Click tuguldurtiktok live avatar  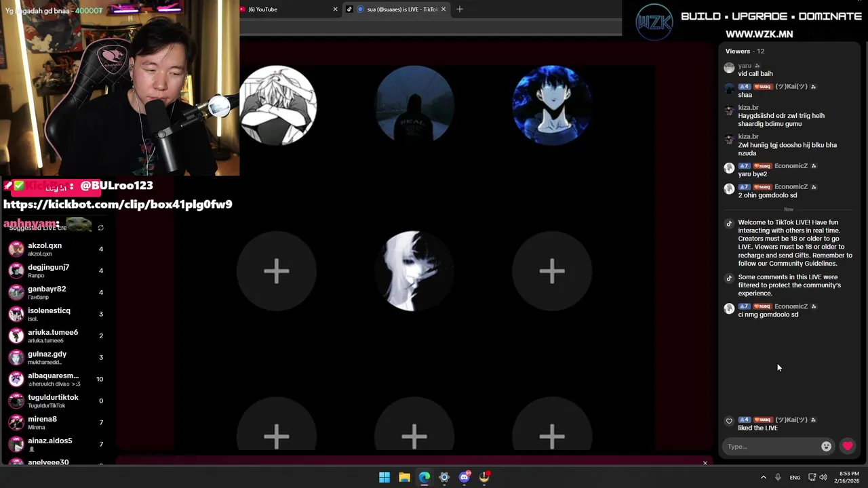(16, 401)
